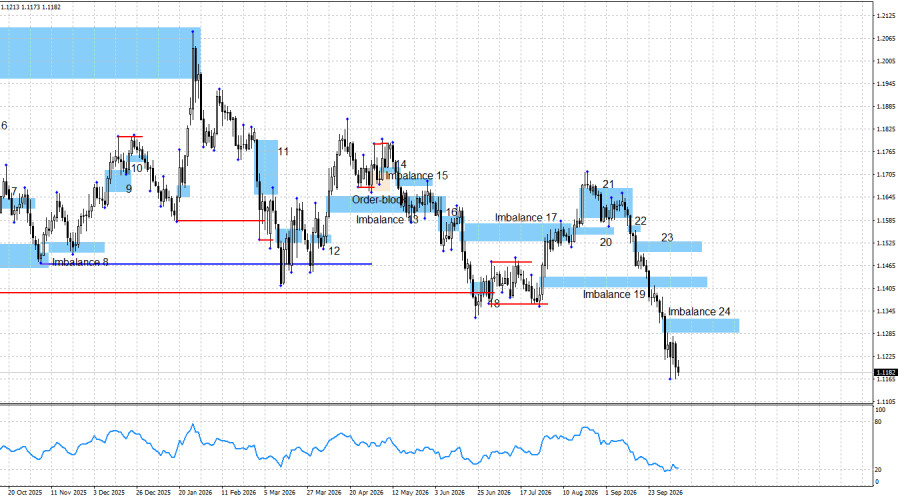
Task: Select the oscillator scale value 80
Action: (878, 422)
